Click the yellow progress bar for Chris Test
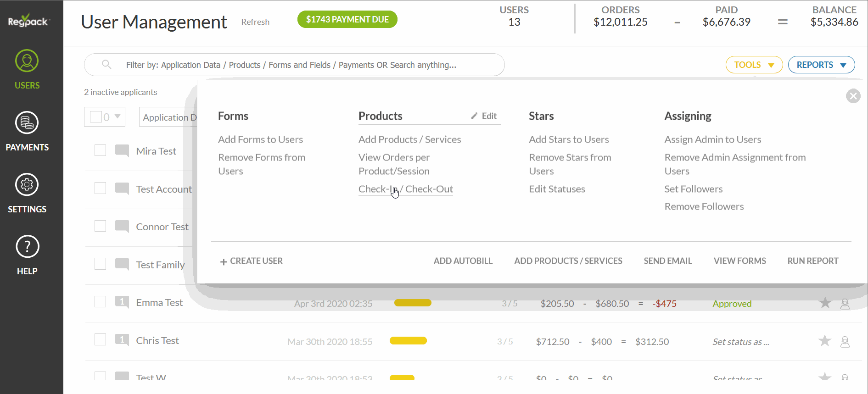This screenshot has height=394, width=868. click(408, 341)
